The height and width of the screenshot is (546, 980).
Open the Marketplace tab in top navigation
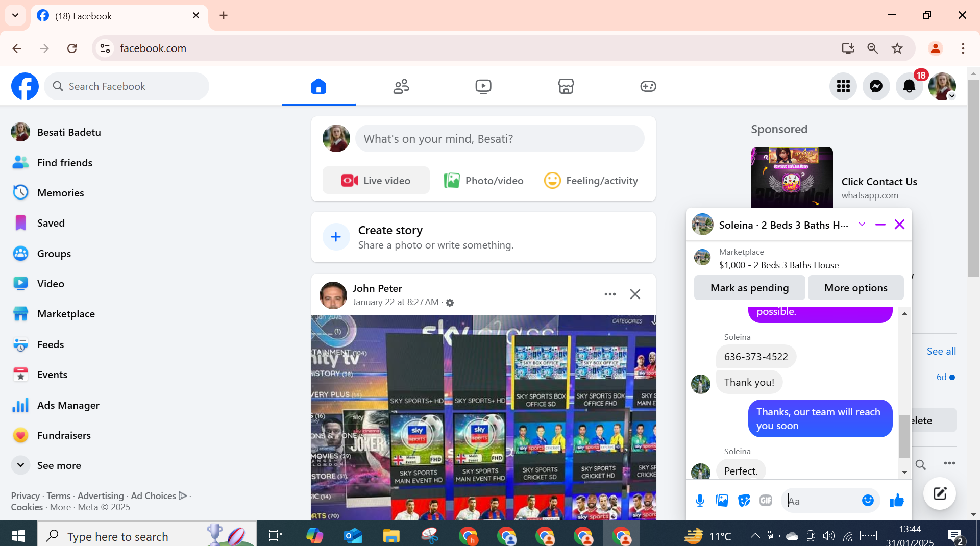coord(566,86)
